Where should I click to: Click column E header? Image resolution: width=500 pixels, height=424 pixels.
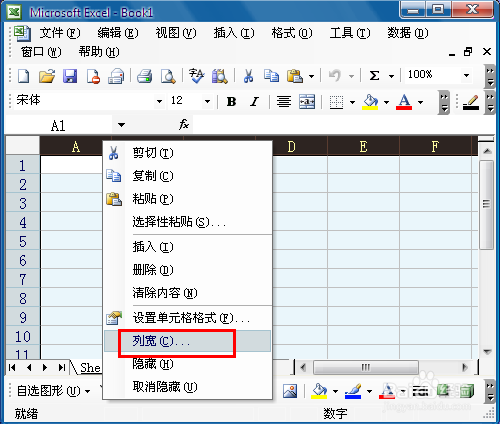coord(363,146)
